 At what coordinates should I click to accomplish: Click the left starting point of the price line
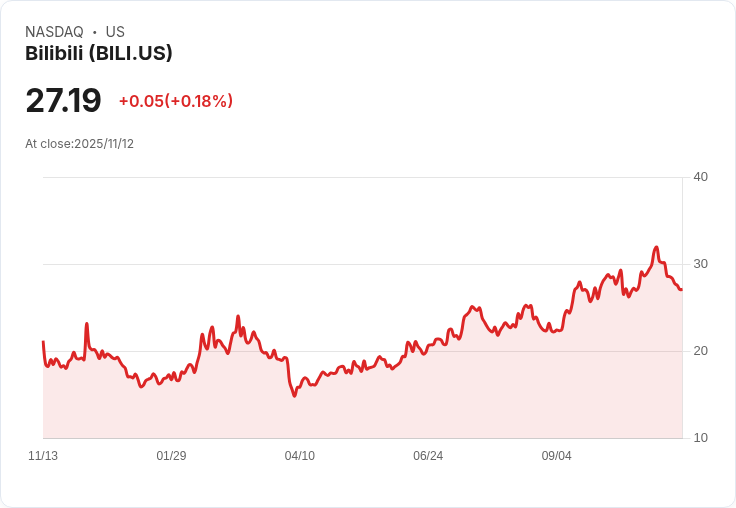tap(43, 342)
